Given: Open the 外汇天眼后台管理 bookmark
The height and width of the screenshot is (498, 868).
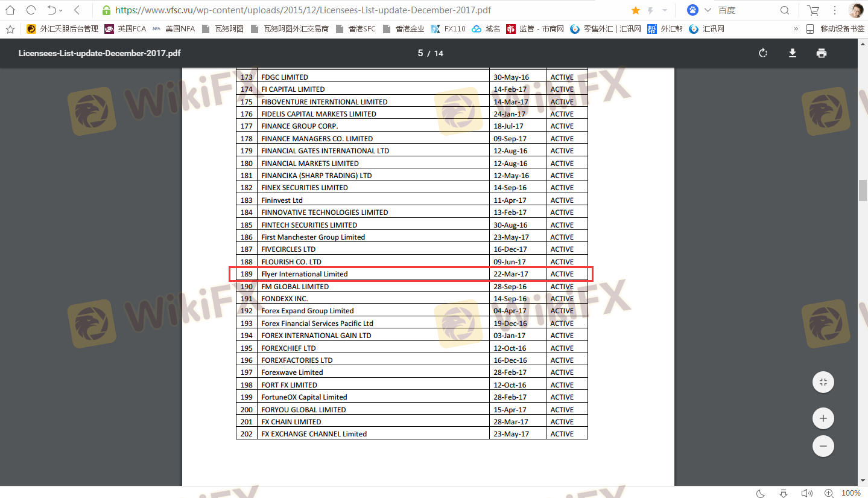Looking at the screenshot, I should click(62, 28).
